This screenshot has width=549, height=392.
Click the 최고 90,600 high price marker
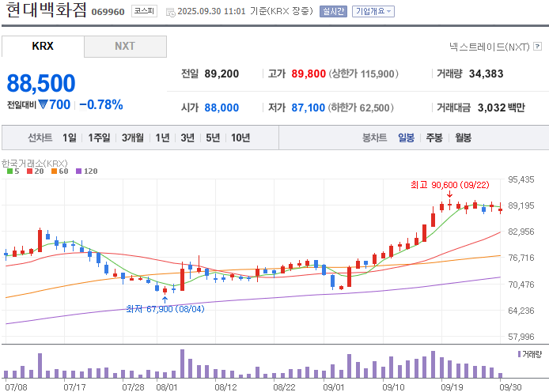point(450,185)
